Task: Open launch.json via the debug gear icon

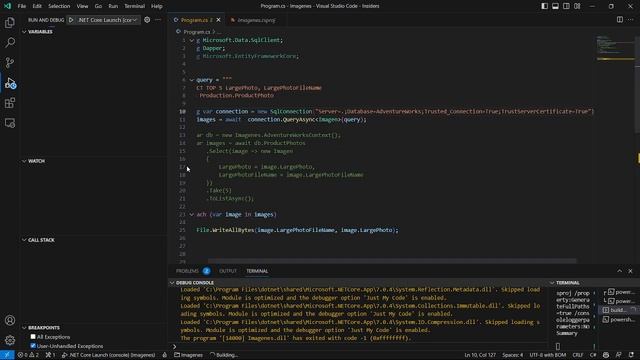Action: pyautogui.click(x=147, y=20)
